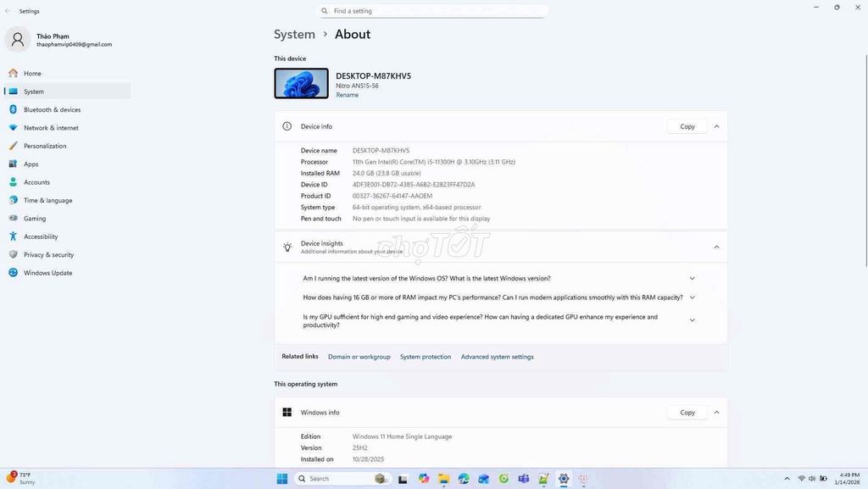868x489 pixels.
Task: Expand the GPU gaming question
Action: pos(692,320)
